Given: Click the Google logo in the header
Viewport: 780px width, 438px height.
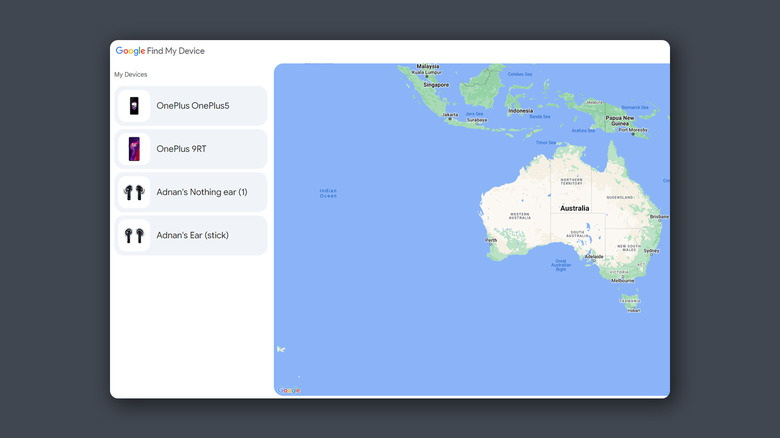Looking at the screenshot, I should click(130, 51).
